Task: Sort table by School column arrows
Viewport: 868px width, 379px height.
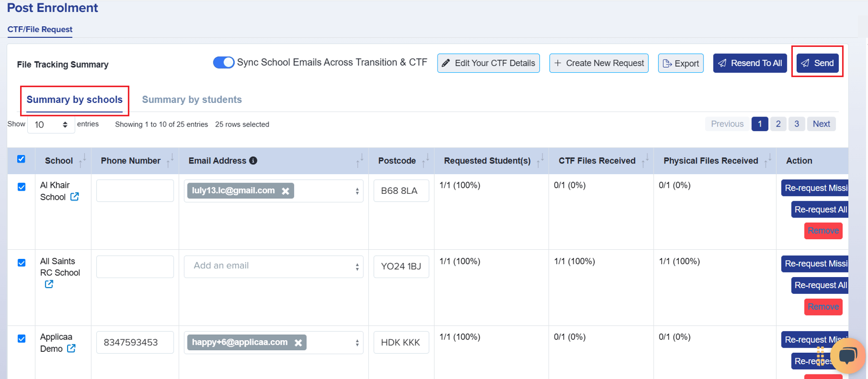Action: (82, 160)
